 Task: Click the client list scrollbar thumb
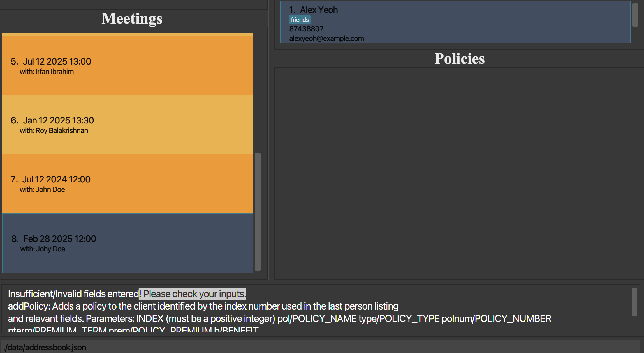pyautogui.click(x=635, y=15)
